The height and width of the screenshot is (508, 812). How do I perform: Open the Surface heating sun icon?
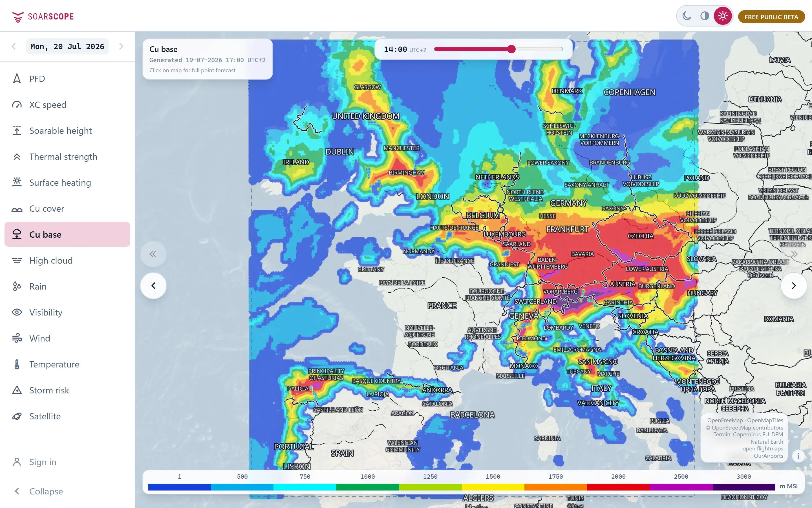pyautogui.click(x=17, y=182)
